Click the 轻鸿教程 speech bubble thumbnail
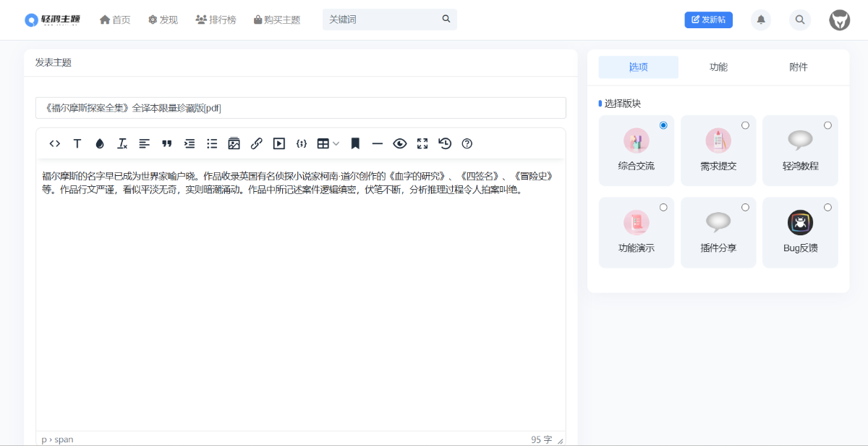 tap(800, 140)
